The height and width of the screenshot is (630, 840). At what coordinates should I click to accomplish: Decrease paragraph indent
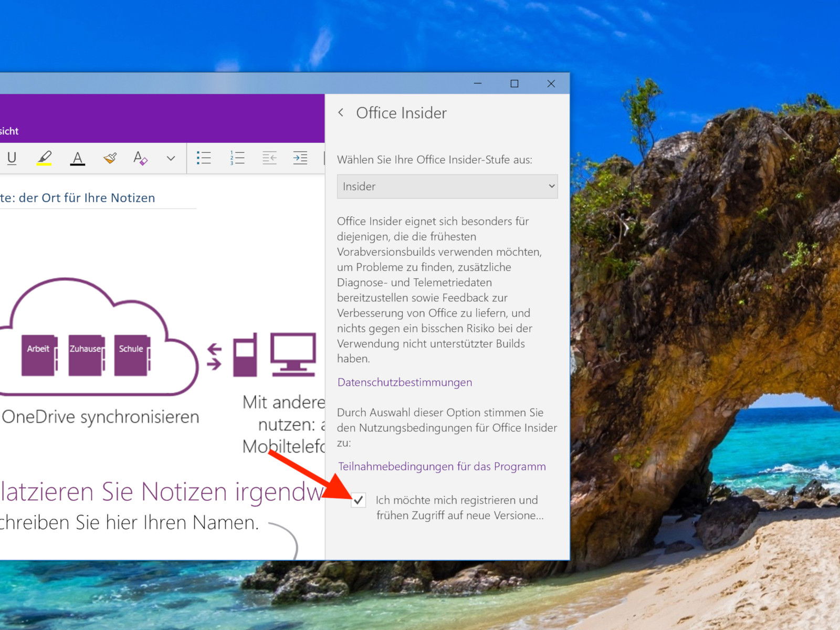pos(269,157)
